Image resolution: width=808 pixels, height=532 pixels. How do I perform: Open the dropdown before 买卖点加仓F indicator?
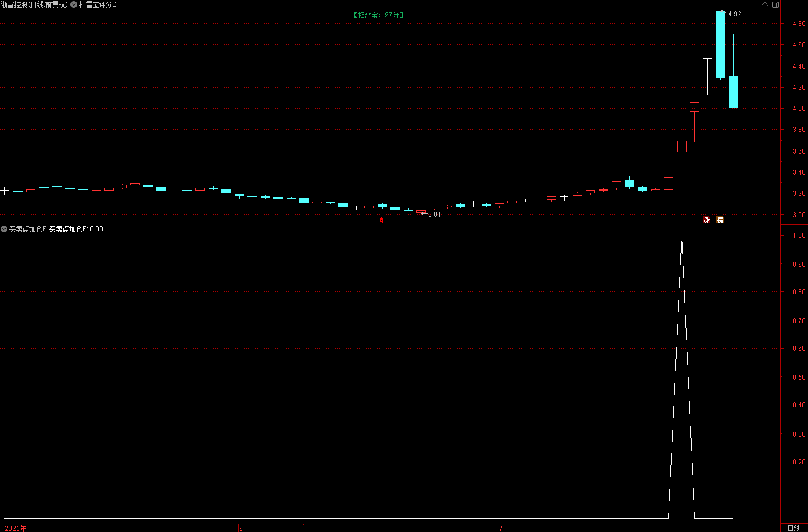(4, 229)
